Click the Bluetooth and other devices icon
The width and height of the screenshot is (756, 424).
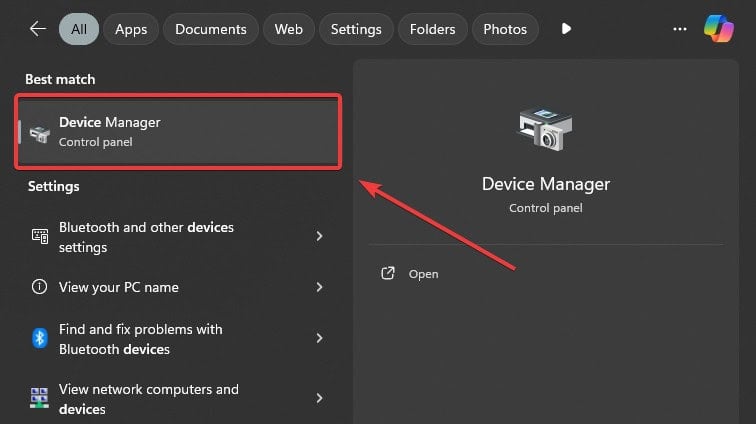pyautogui.click(x=40, y=236)
